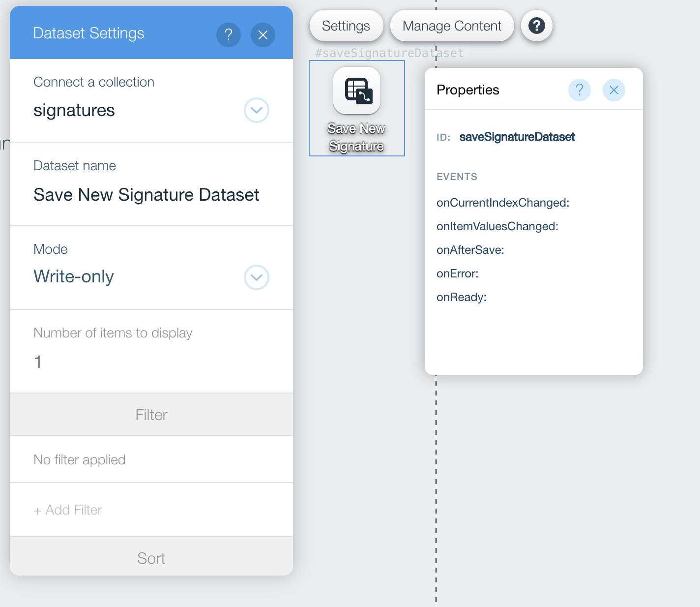The height and width of the screenshot is (607, 700).
Task: Select the saveSignatureDataset ID field
Action: (517, 137)
